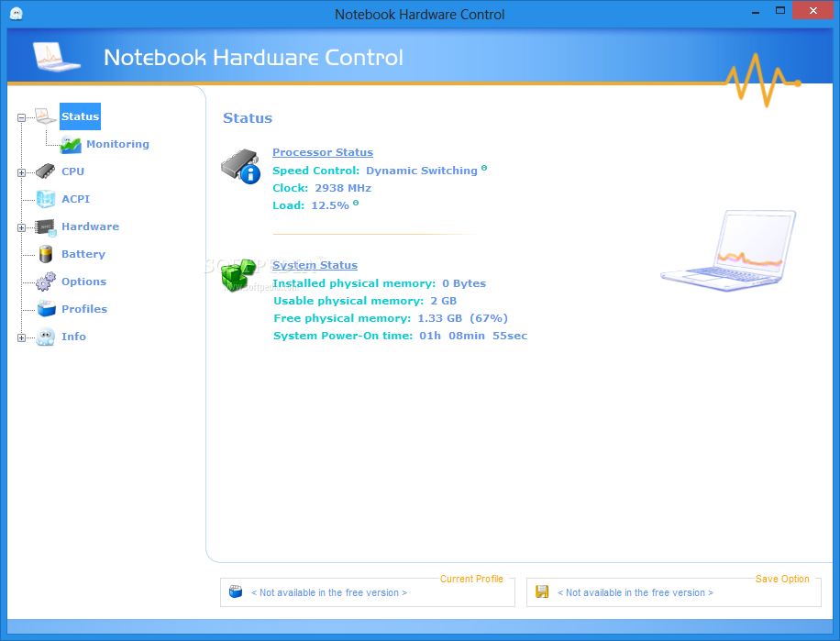Viewport: 840px width, 641px height.
Task: Open the Info section
Action: [x=73, y=337]
